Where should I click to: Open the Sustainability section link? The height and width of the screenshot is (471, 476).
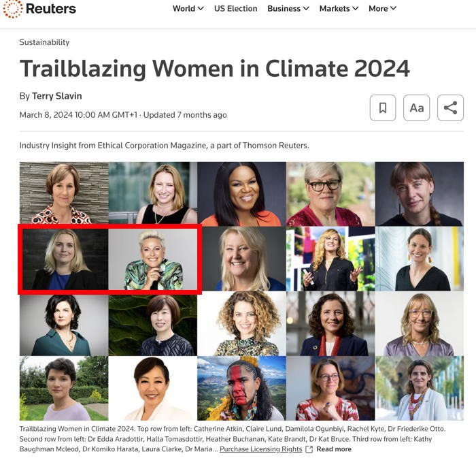click(44, 42)
